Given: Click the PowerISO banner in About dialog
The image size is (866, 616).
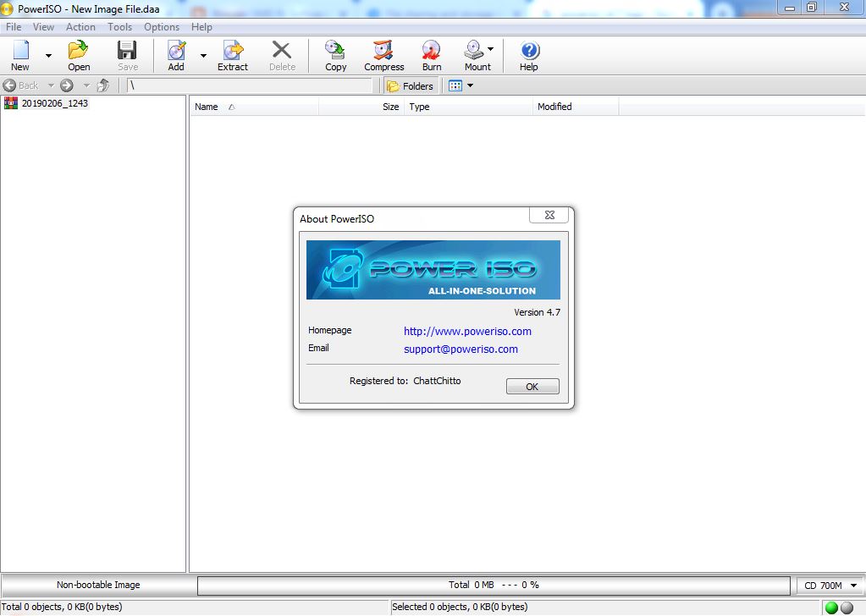Looking at the screenshot, I should click(433, 270).
